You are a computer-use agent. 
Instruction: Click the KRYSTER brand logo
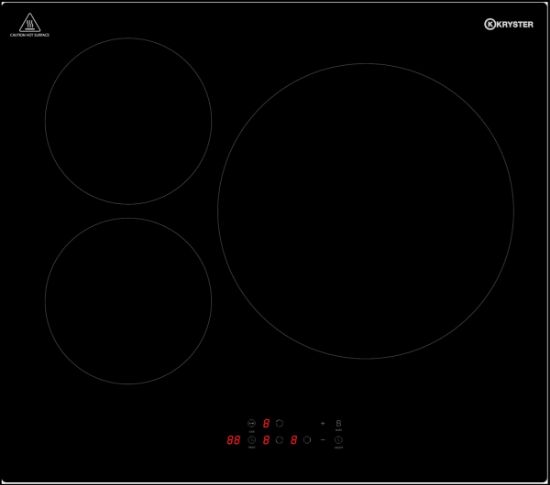[x=509, y=24]
